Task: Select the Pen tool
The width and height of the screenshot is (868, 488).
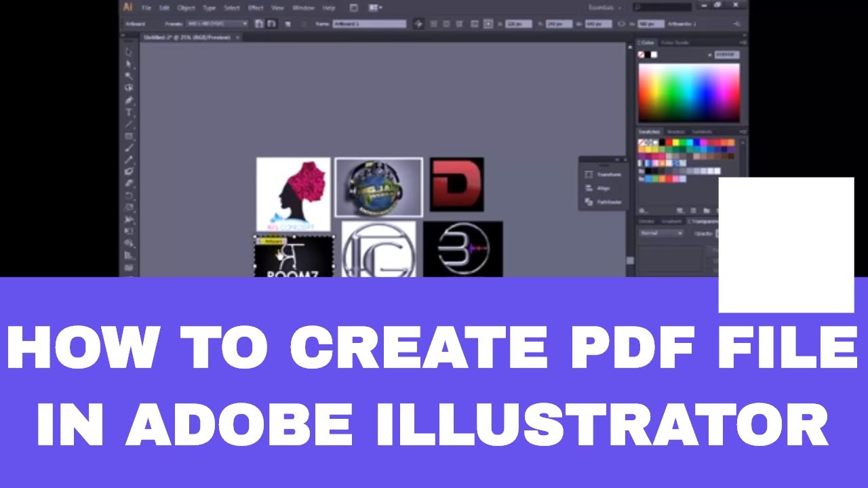Action: pyautogui.click(x=129, y=100)
